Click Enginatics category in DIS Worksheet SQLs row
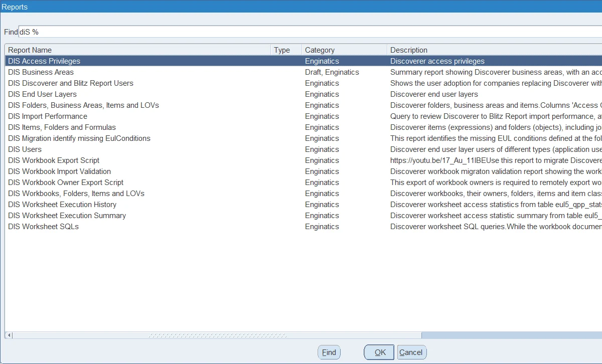The height and width of the screenshot is (364, 602). point(322,227)
